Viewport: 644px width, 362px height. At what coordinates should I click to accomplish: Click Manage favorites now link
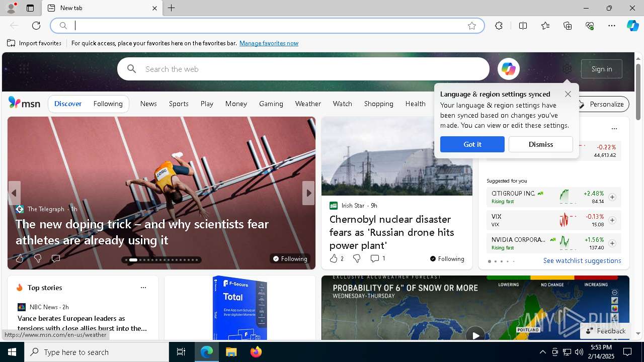[269, 43]
